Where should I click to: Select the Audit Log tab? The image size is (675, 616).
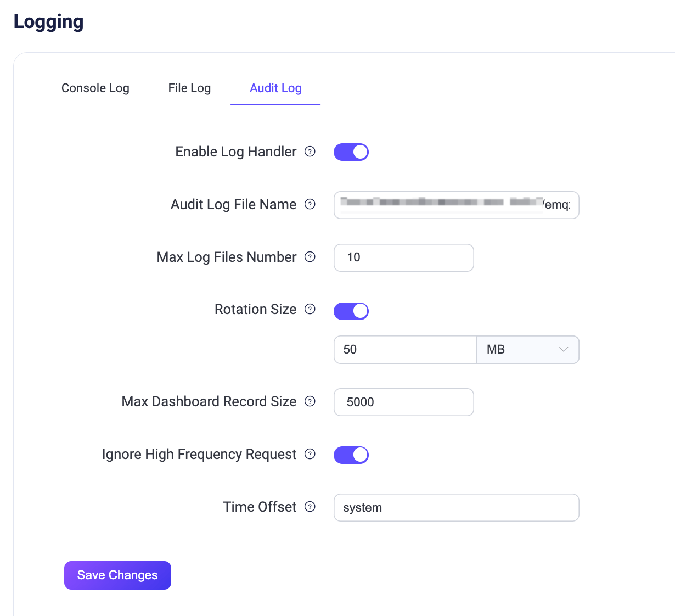coord(275,88)
